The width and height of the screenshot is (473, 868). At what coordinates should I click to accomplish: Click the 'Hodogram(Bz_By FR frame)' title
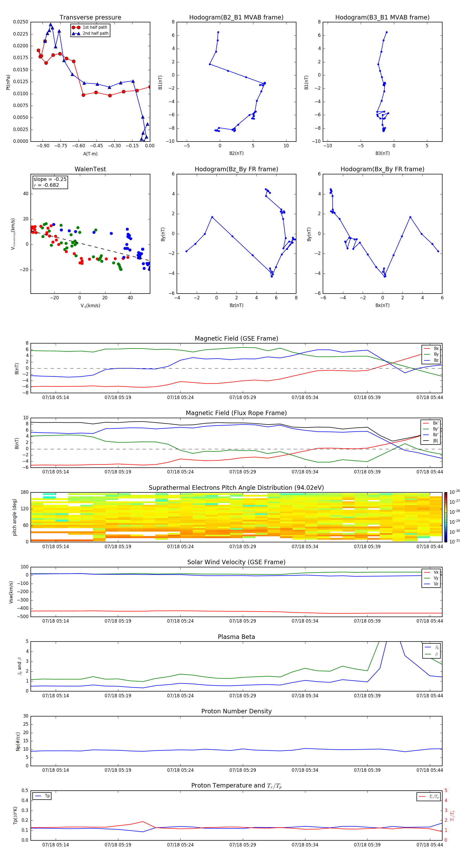point(236,169)
